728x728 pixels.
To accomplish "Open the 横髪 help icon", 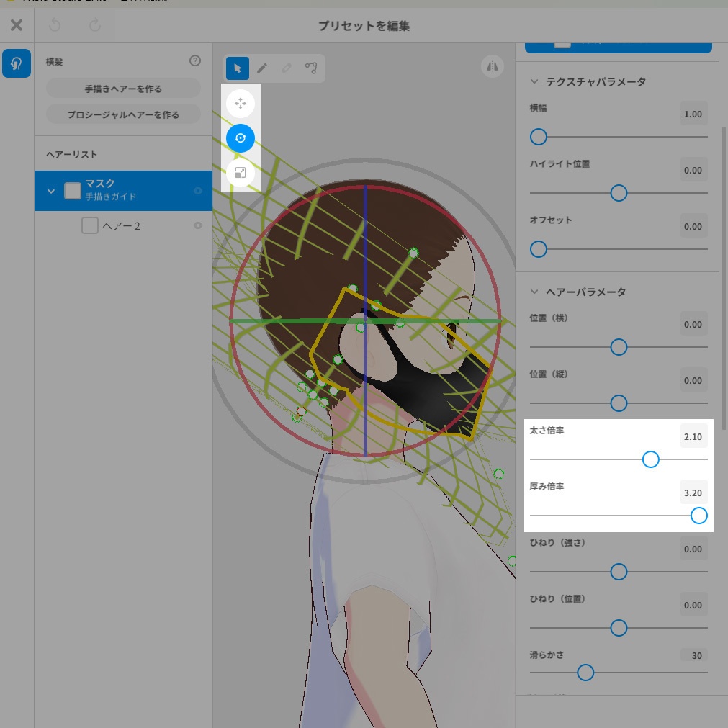I will coord(194,60).
